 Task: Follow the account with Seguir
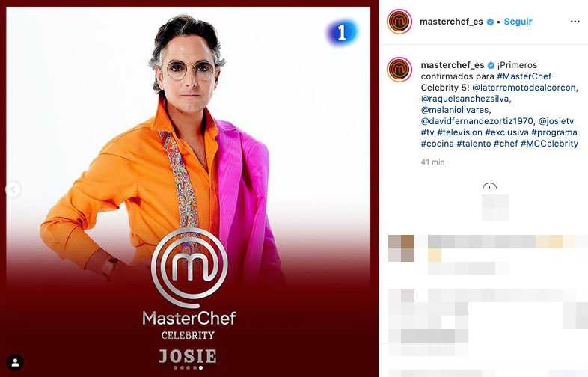518,22
